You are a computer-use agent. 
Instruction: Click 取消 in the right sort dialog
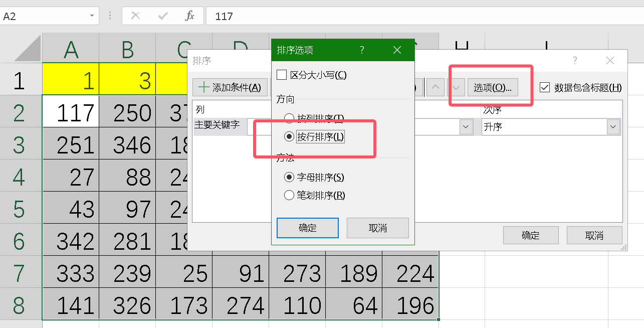point(594,235)
